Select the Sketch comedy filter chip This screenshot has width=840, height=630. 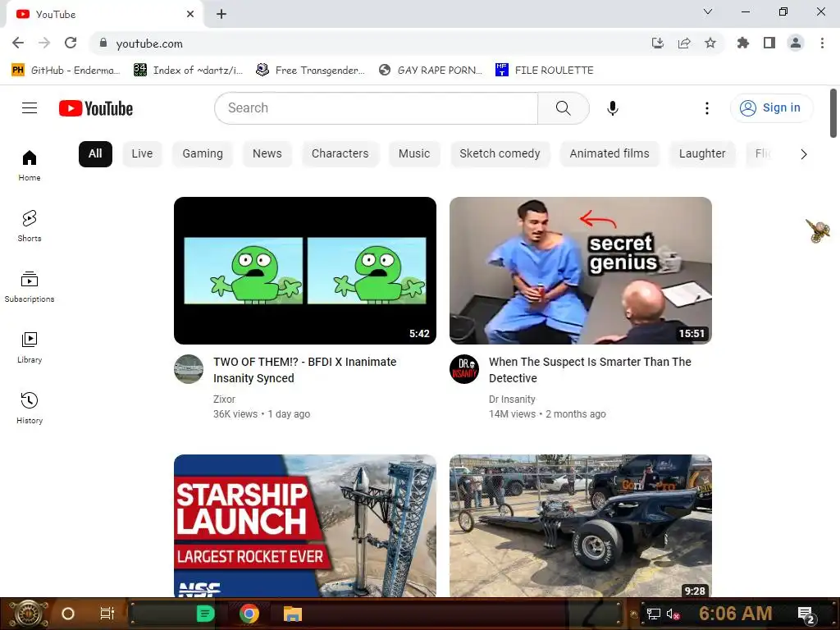(500, 153)
